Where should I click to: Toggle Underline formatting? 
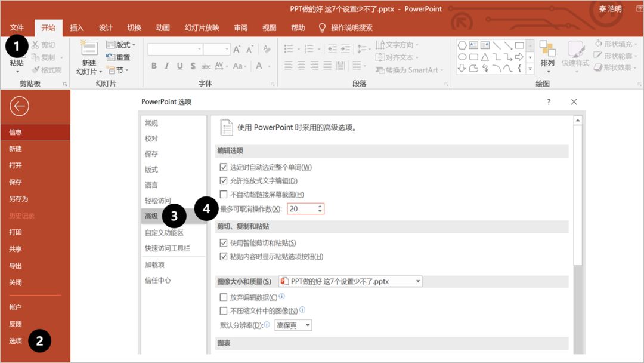pos(179,66)
